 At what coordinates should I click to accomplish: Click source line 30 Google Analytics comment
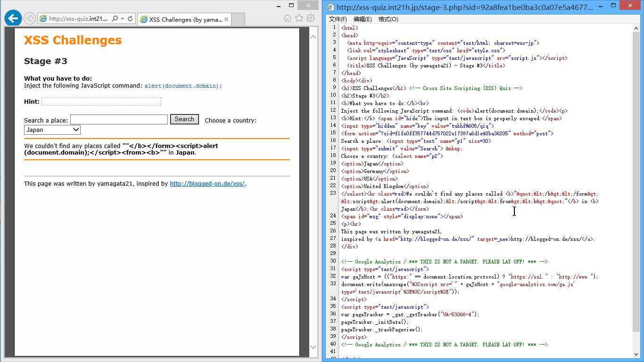pos(445,262)
